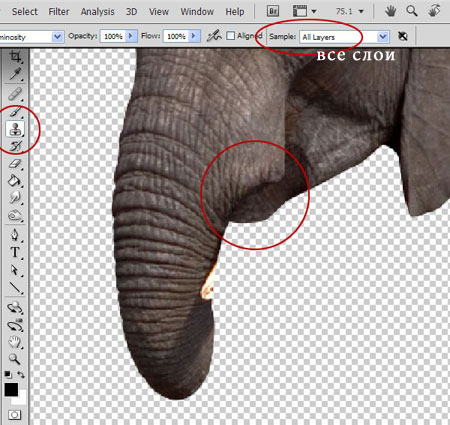Toggle Quick Mask mode button
450x425 pixels.
[14, 415]
